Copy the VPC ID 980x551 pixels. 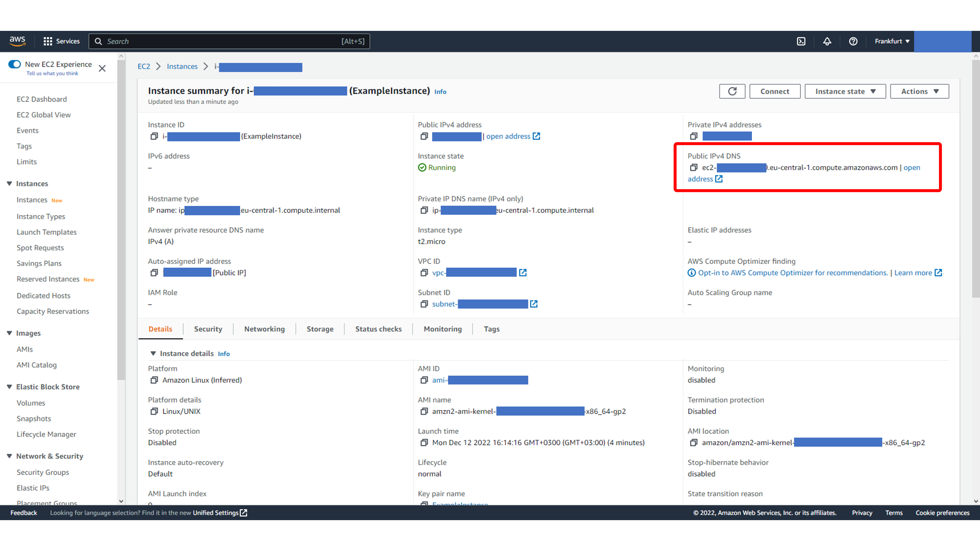point(424,273)
